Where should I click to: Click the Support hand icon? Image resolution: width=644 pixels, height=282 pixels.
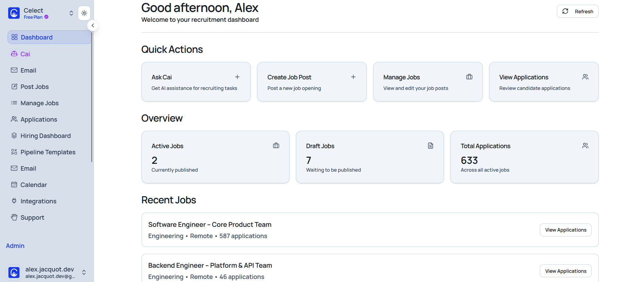14,217
